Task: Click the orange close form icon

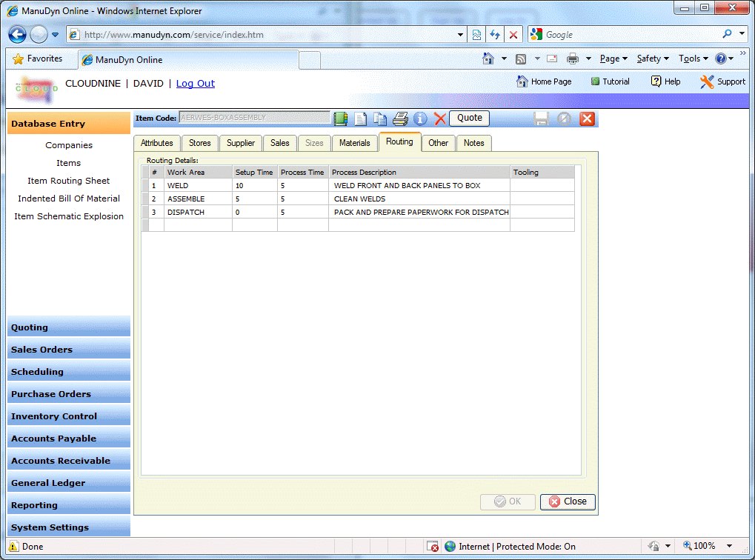Action: click(x=587, y=119)
